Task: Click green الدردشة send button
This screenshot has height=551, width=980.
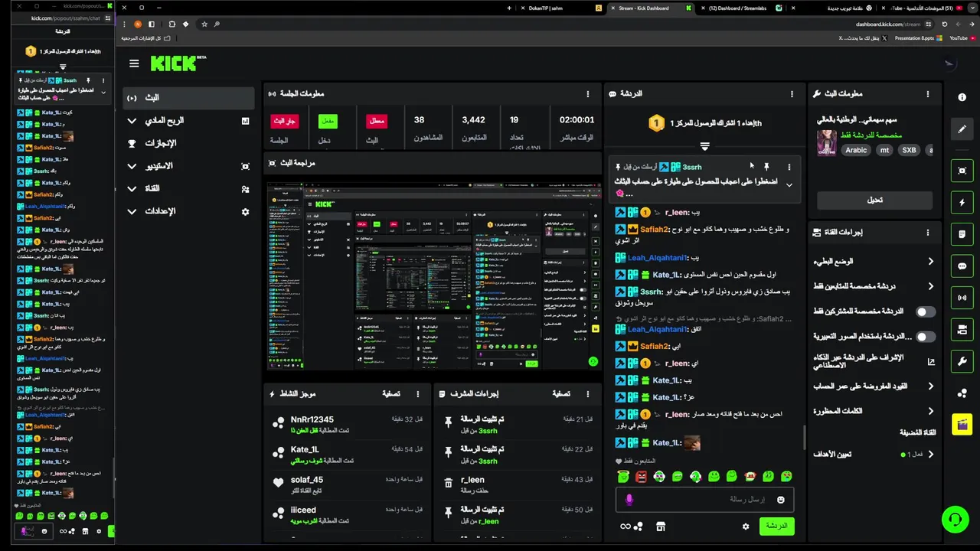Action: click(776, 526)
